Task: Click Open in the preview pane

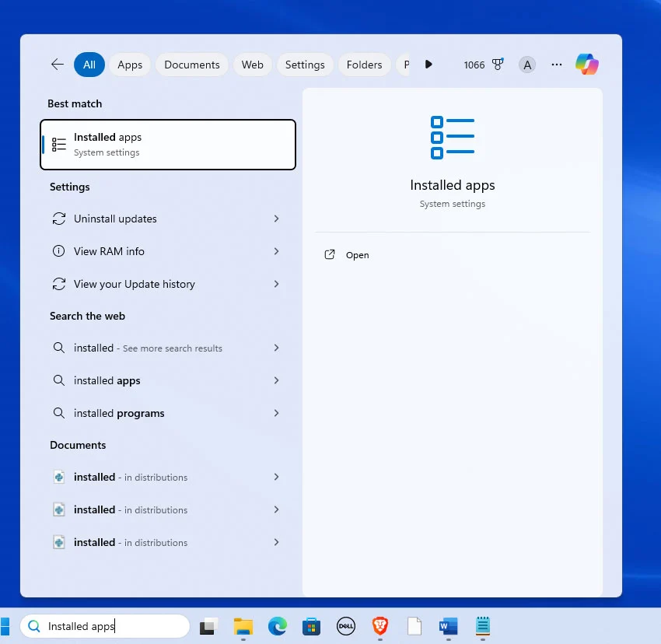Action: click(357, 255)
